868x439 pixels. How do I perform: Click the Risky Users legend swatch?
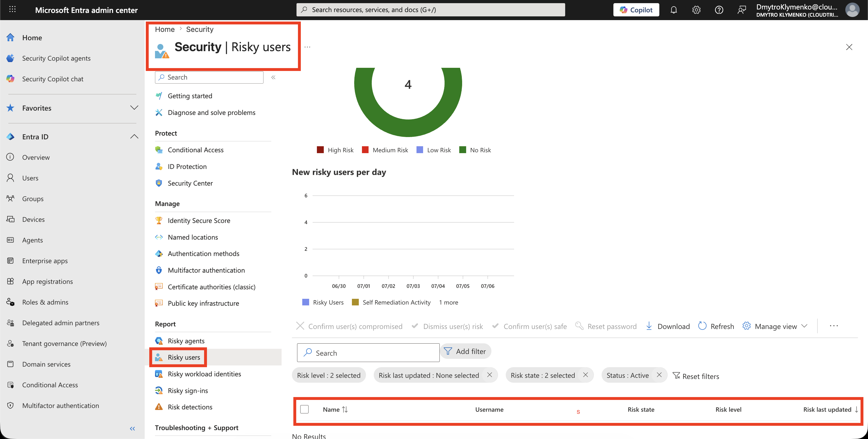306,302
